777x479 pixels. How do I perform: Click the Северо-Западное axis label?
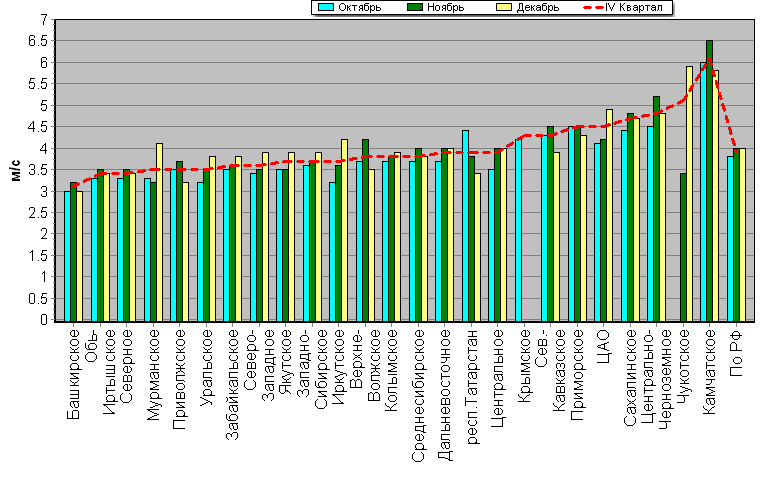click(x=259, y=364)
